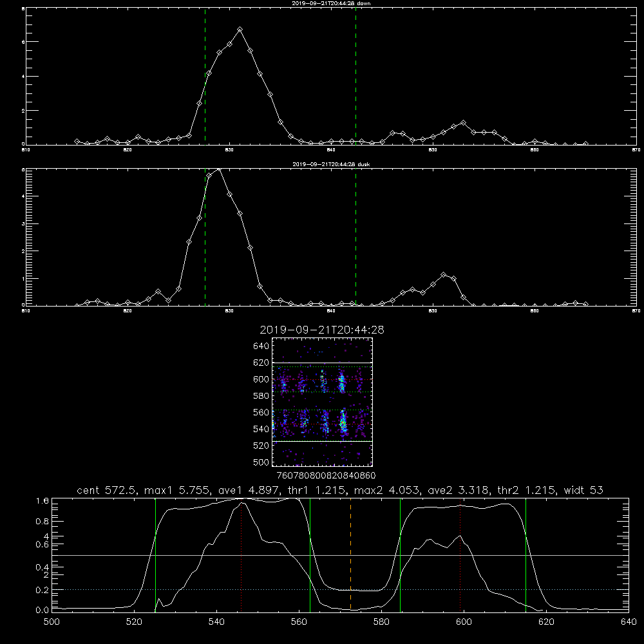The height and width of the screenshot is (644, 644).
Task: Open the color heatmap image panel
Action: tap(322, 402)
